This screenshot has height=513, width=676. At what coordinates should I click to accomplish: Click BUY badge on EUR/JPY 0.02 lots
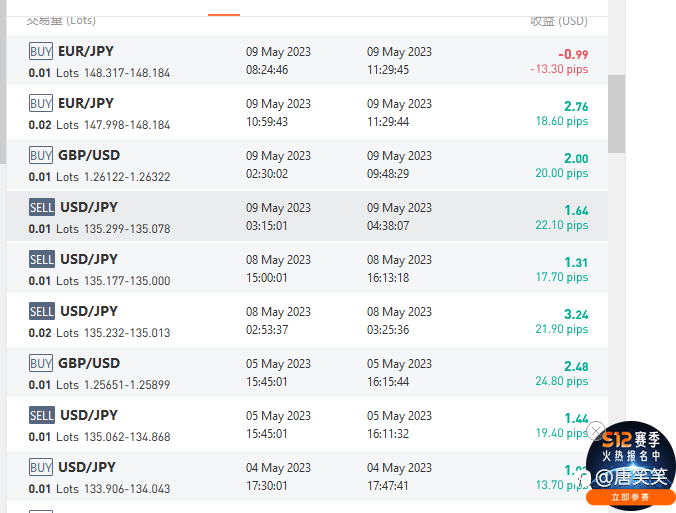pyautogui.click(x=41, y=103)
